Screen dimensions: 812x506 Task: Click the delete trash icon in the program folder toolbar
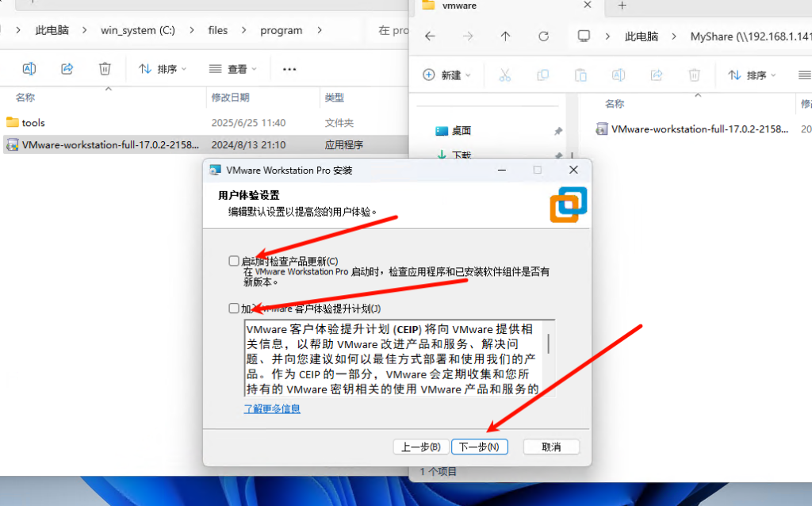pyautogui.click(x=105, y=68)
